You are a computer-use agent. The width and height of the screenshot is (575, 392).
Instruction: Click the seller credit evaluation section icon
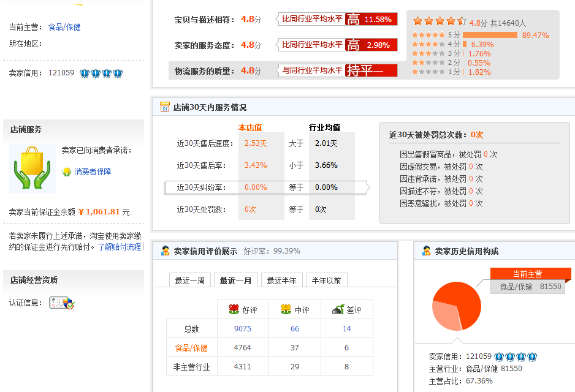tap(164, 251)
